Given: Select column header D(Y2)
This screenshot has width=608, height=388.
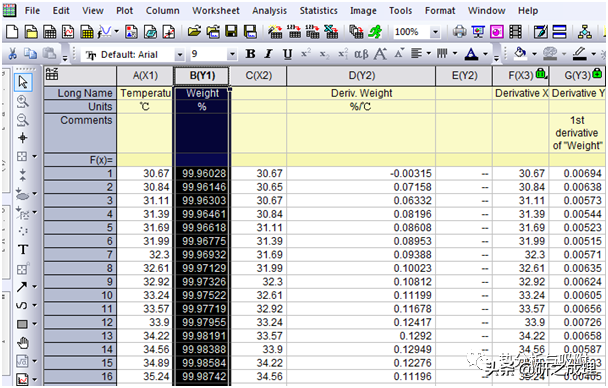Looking at the screenshot, I should pyautogui.click(x=361, y=75).
